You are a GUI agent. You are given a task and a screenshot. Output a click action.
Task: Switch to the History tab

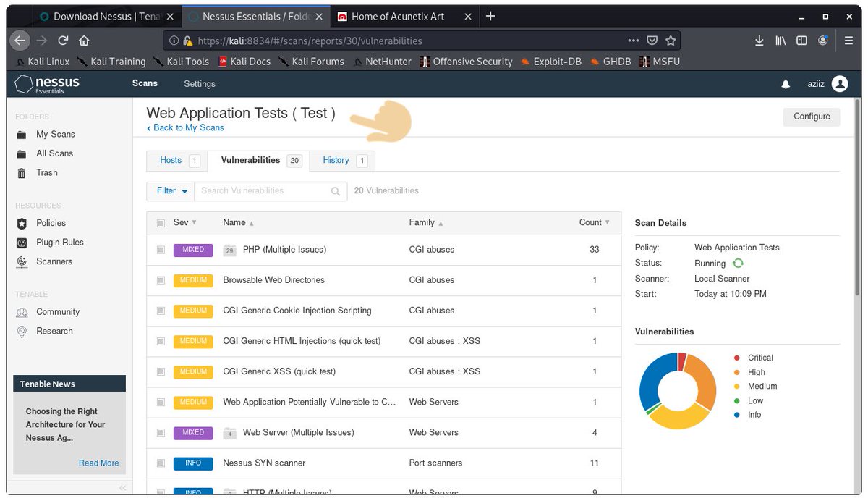tap(342, 160)
